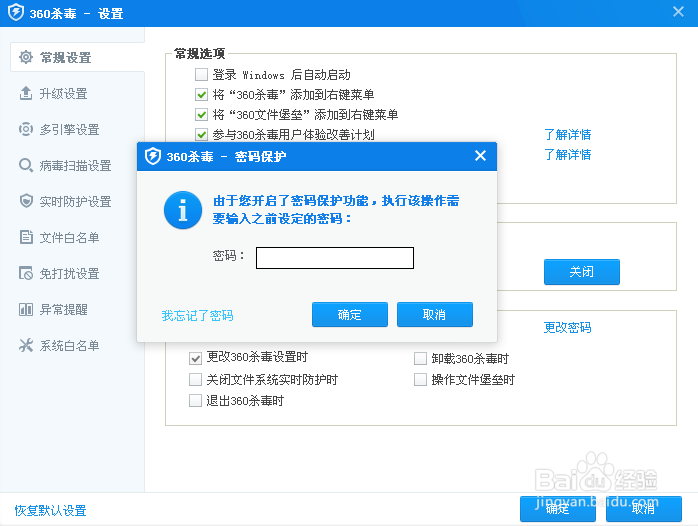Click the blue 关闭 button
698x526 pixels.
581,271
